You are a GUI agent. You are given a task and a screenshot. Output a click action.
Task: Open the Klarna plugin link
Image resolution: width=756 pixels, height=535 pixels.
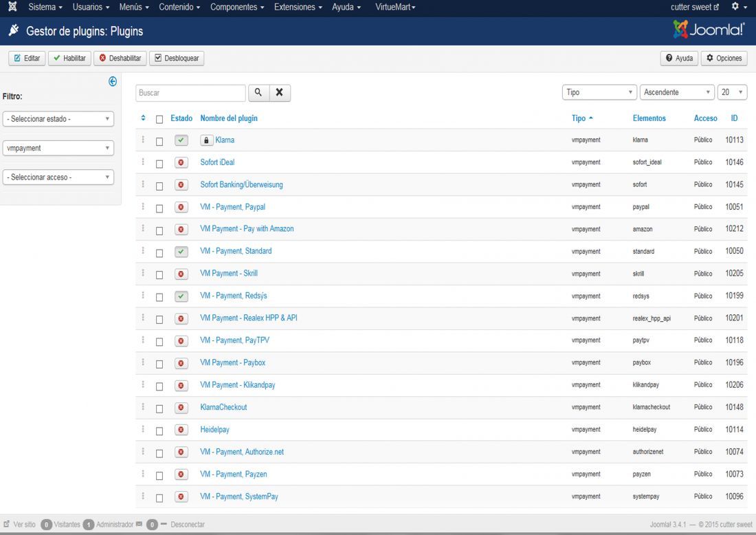click(225, 140)
